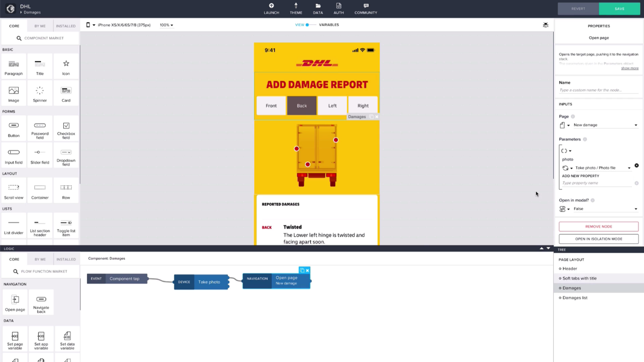Click Remove Node button
The height and width of the screenshot is (362, 644).
(598, 226)
